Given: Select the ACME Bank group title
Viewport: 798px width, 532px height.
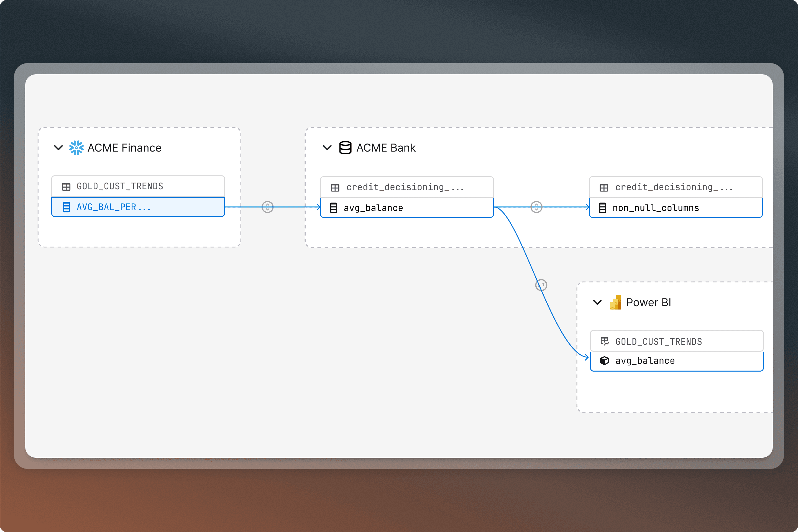Looking at the screenshot, I should point(386,148).
